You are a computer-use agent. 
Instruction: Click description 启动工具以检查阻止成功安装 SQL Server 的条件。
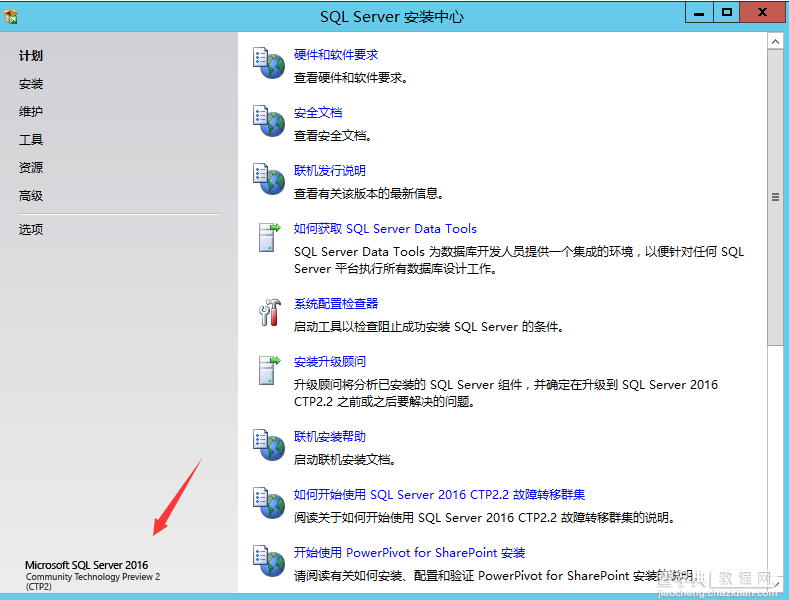coord(428,327)
